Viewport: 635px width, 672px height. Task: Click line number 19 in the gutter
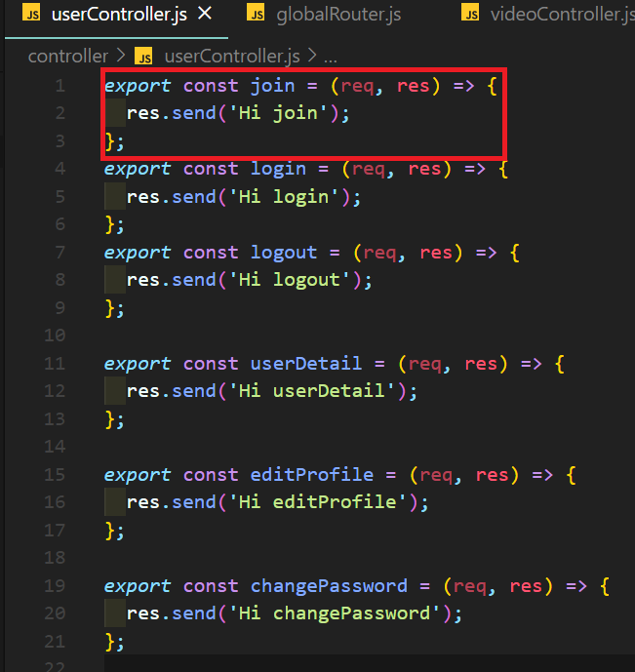(55, 585)
